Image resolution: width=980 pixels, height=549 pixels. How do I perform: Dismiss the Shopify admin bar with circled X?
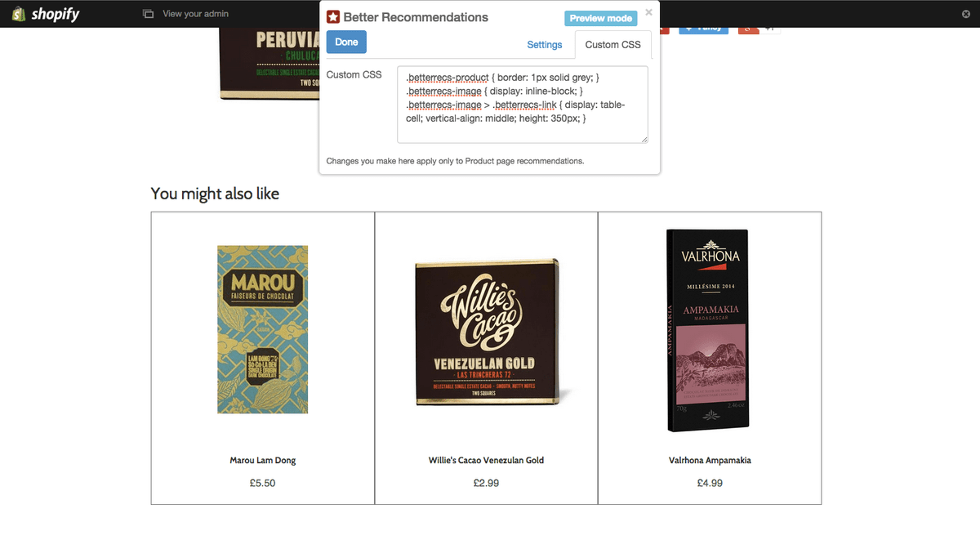click(x=967, y=14)
